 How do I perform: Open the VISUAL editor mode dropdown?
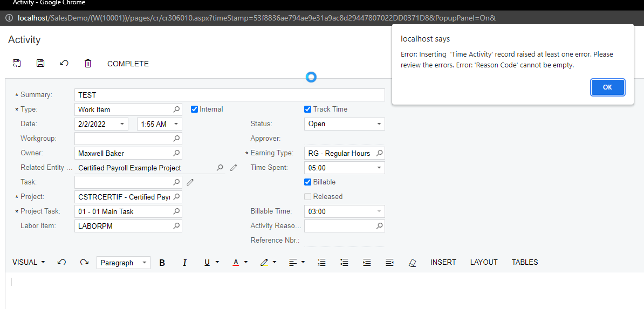29,262
